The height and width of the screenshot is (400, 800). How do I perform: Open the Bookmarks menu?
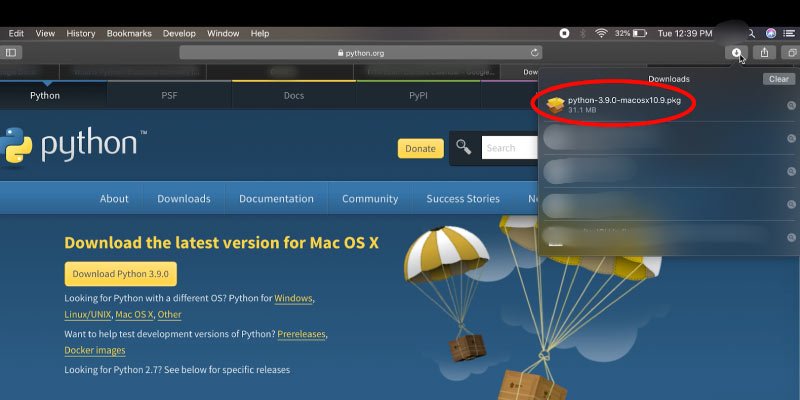tap(129, 34)
